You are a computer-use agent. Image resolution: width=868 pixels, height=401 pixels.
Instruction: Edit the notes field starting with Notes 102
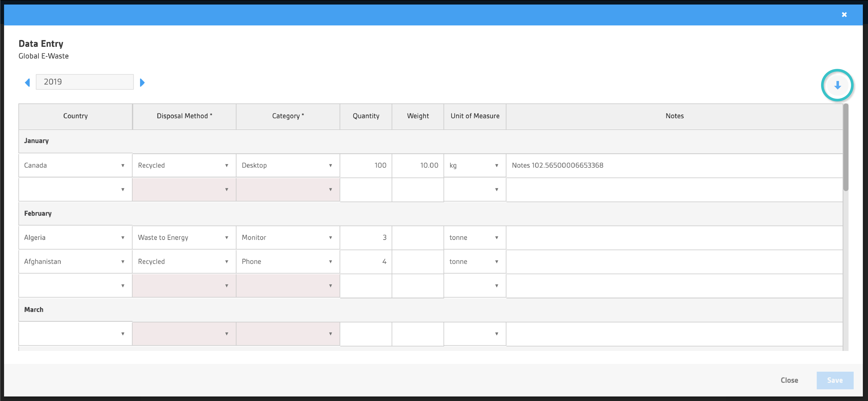(x=675, y=165)
